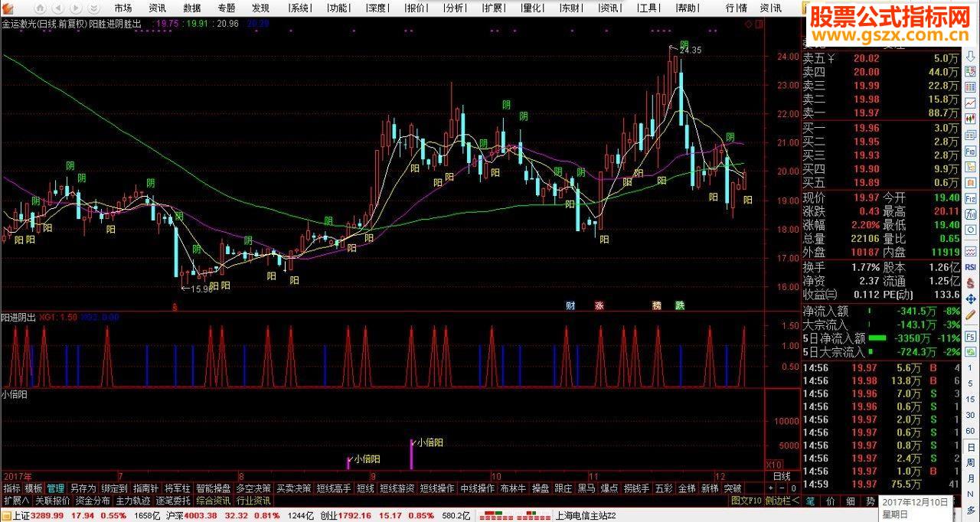The image size is (980, 522).
Task: Expand the 扩展 panel at bottom left
Action: (x=15, y=501)
